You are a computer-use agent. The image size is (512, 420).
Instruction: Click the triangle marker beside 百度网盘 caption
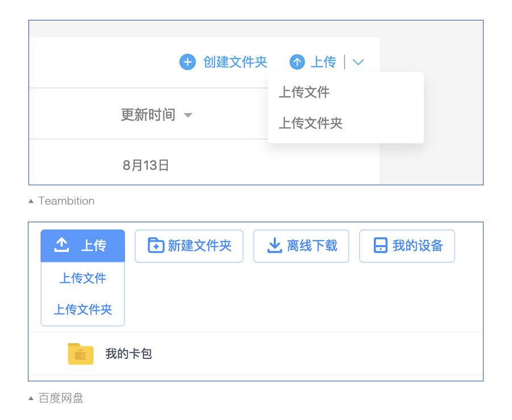coord(31,398)
